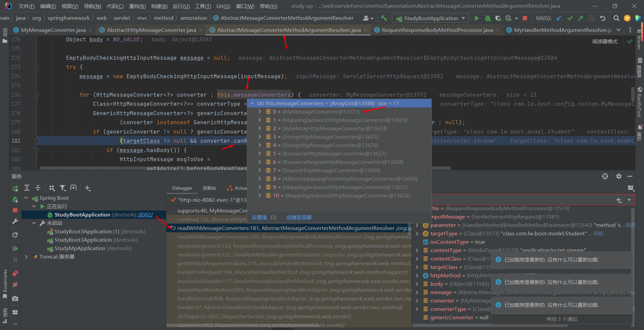Click the breadcrumb 'springframework'
This screenshot has width=644, height=330.
pyautogui.click(x=69, y=18)
